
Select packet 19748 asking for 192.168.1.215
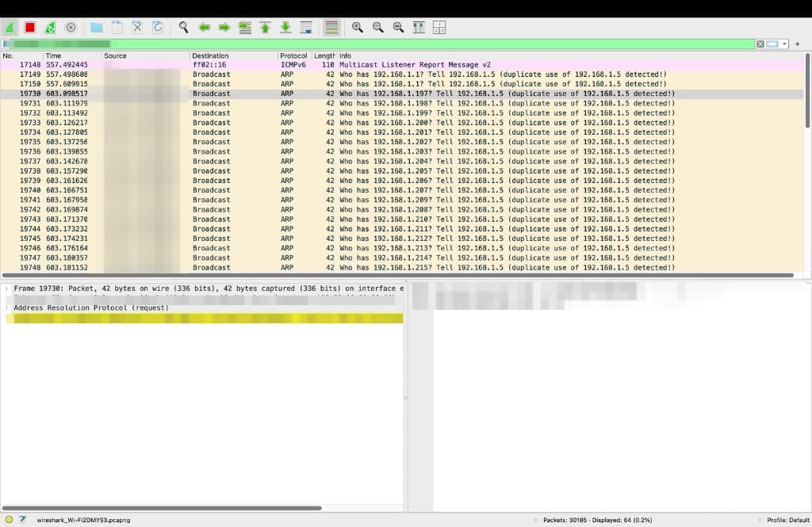click(x=402, y=268)
